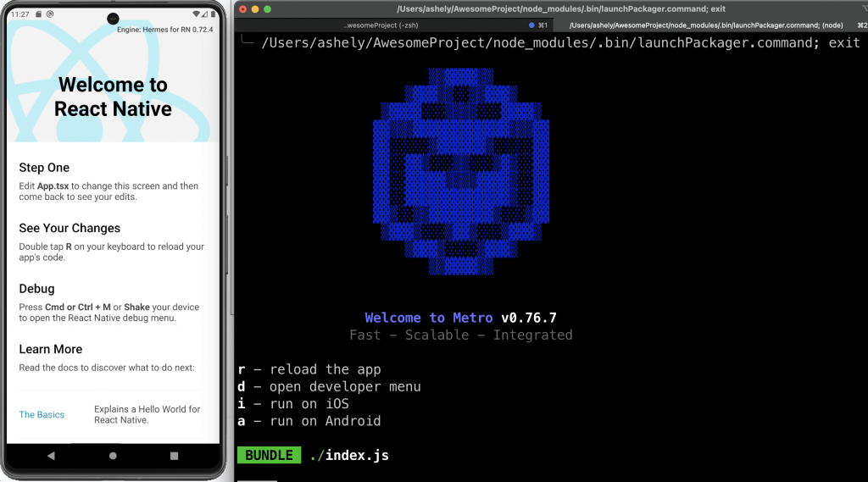Click the 'r - reload the app' line
Screen dimensions: 868x482
pyautogui.click(x=309, y=369)
